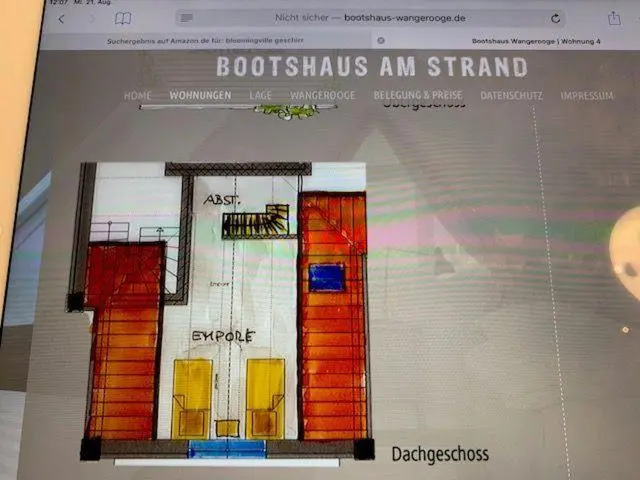Tap the reader view icon in address bar
The width and height of the screenshot is (640, 480).
point(186,18)
